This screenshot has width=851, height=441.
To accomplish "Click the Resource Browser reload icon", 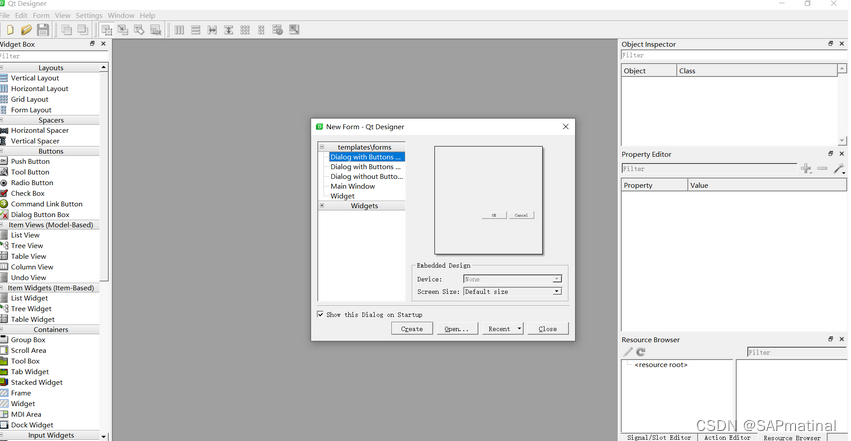I will [x=641, y=352].
